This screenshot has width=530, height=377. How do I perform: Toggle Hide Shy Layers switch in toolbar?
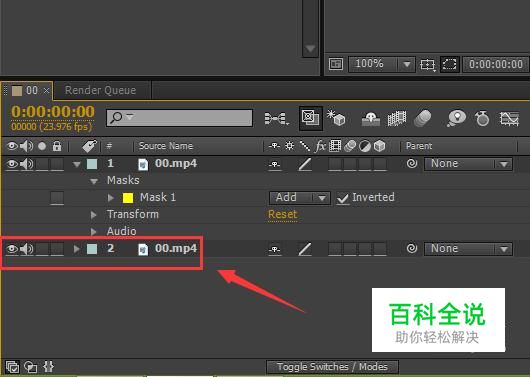371,119
